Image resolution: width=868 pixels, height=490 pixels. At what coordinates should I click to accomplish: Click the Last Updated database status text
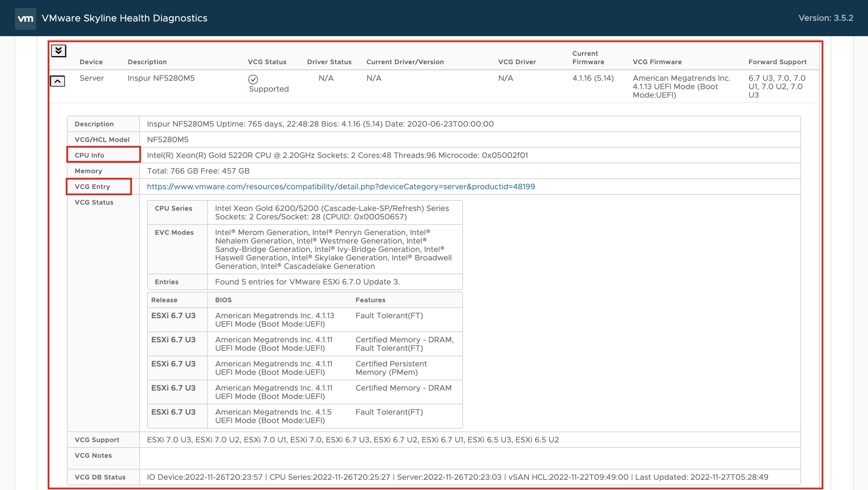click(x=701, y=477)
